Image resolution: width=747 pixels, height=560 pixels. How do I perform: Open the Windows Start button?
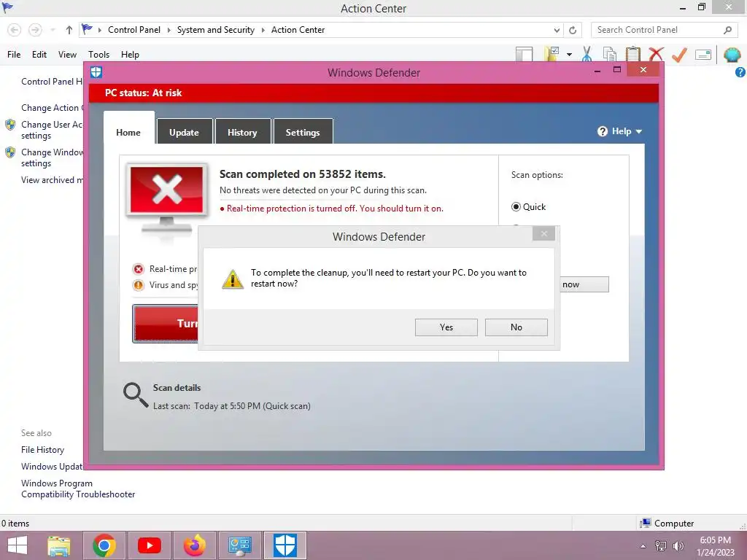pyautogui.click(x=18, y=545)
